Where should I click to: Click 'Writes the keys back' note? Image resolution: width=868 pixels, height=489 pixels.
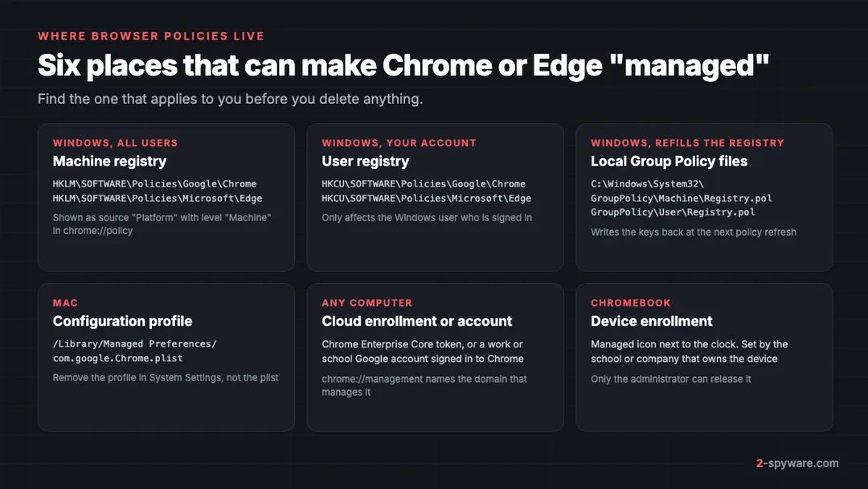pos(694,232)
